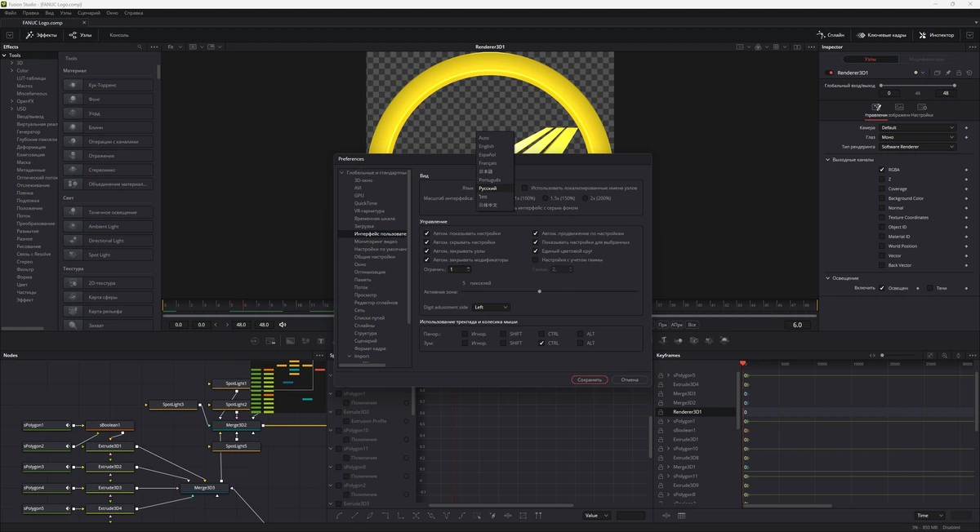Reset Renderer3D1 settings with the reset icon

coord(968,73)
